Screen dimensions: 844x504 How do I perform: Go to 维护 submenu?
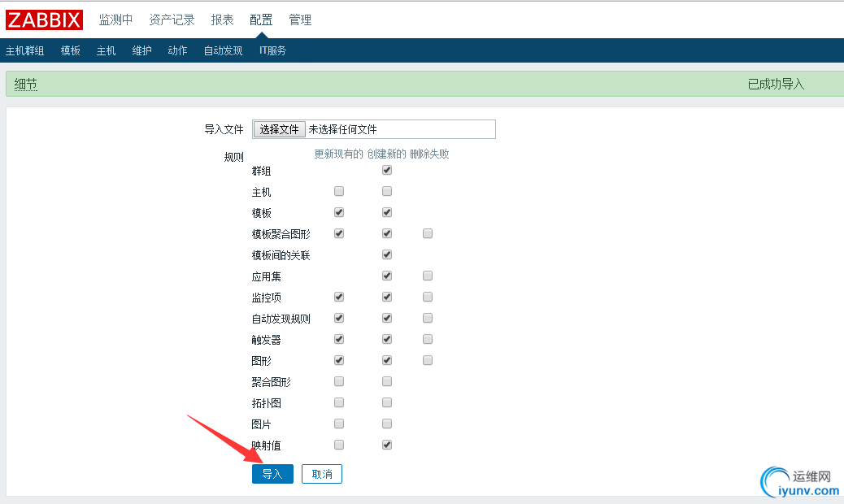click(x=142, y=50)
